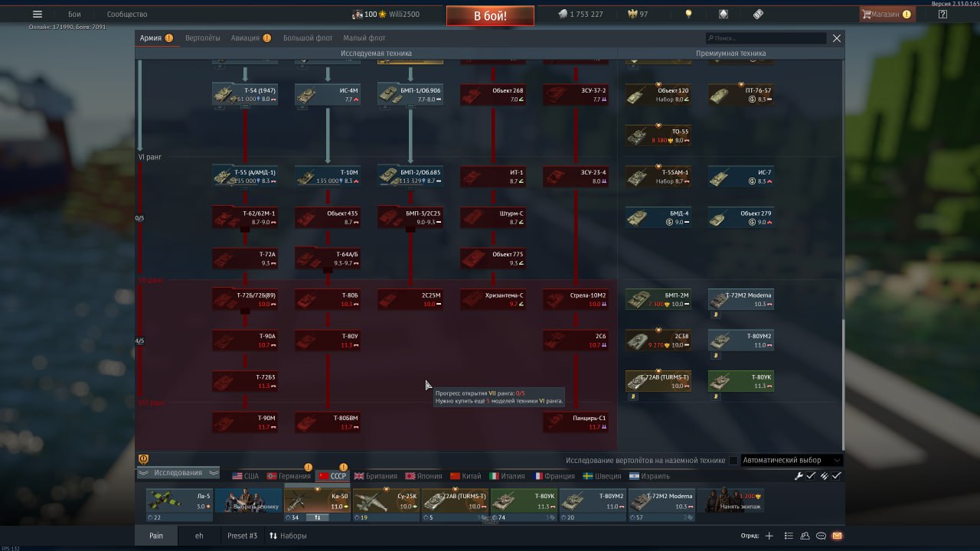Click the lightbulb hints icon
980x551 pixels.
[688, 14]
